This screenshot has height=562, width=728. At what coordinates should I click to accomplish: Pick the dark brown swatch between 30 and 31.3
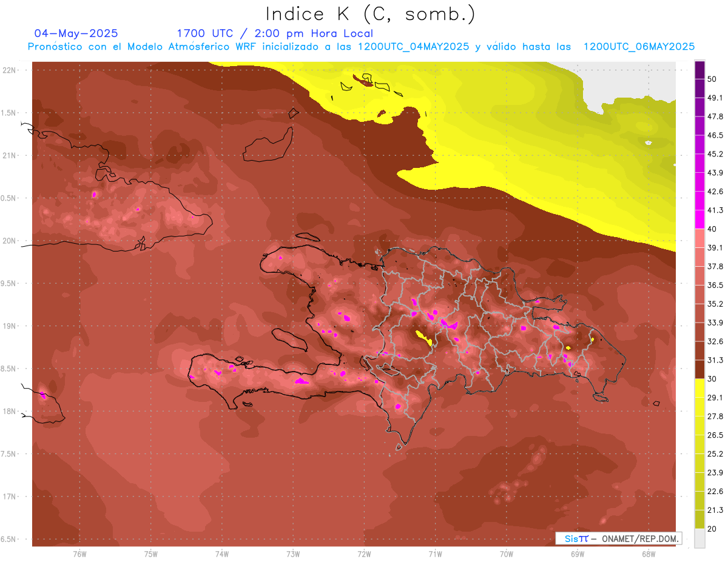click(x=699, y=369)
